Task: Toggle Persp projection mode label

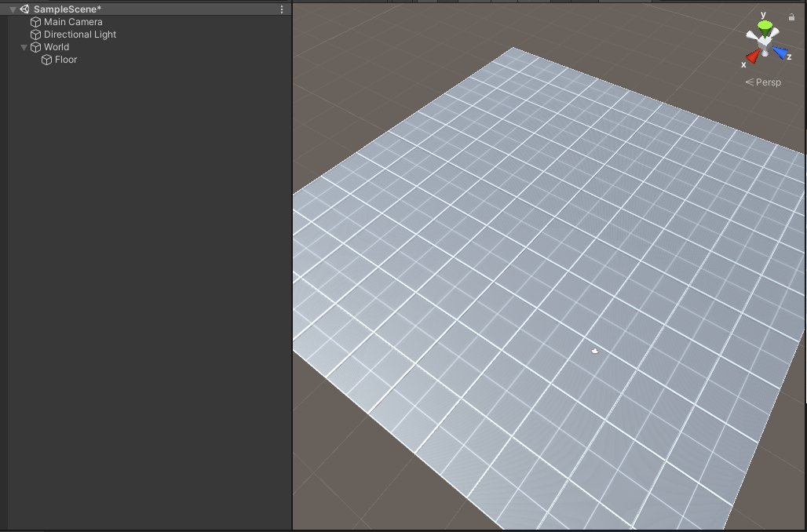Action: click(763, 82)
